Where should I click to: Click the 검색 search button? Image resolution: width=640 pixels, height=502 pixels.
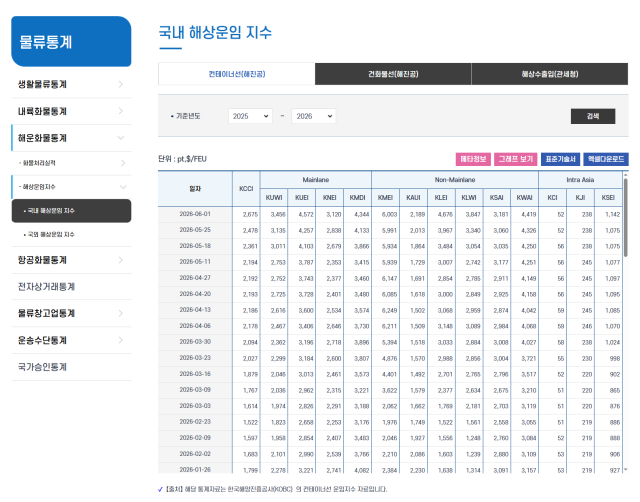[x=593, y=116]
